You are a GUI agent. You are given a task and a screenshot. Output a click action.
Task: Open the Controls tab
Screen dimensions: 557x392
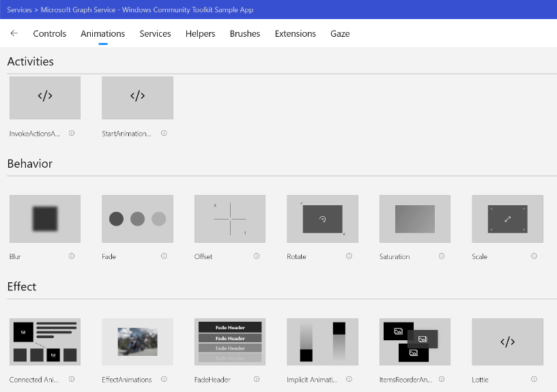point(49,33)
